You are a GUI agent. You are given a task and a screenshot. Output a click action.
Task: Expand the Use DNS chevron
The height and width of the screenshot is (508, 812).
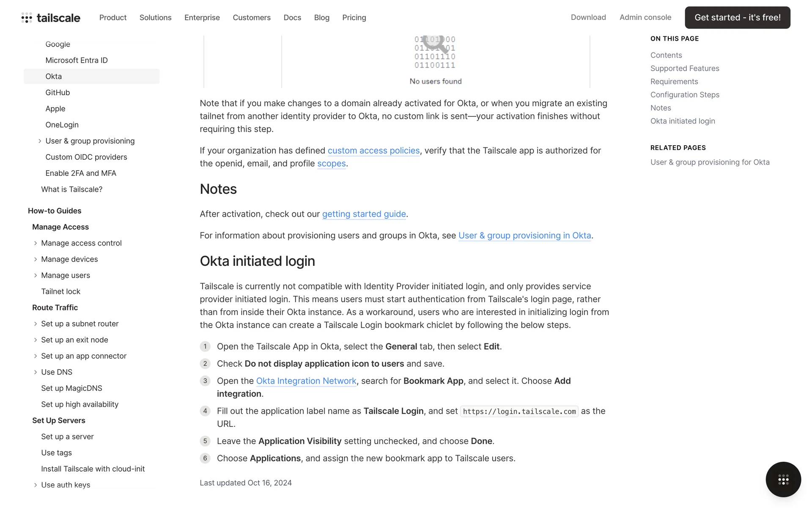[x=36, y=372]
